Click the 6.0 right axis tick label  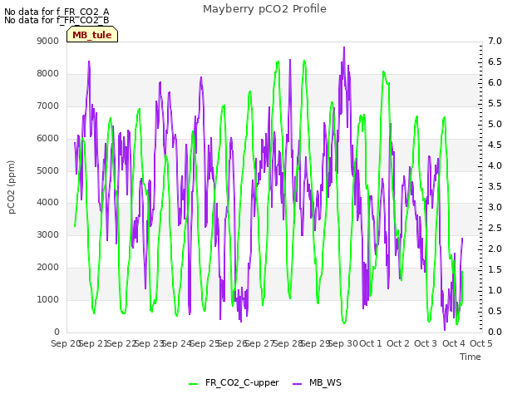click(x=495, y=83)
